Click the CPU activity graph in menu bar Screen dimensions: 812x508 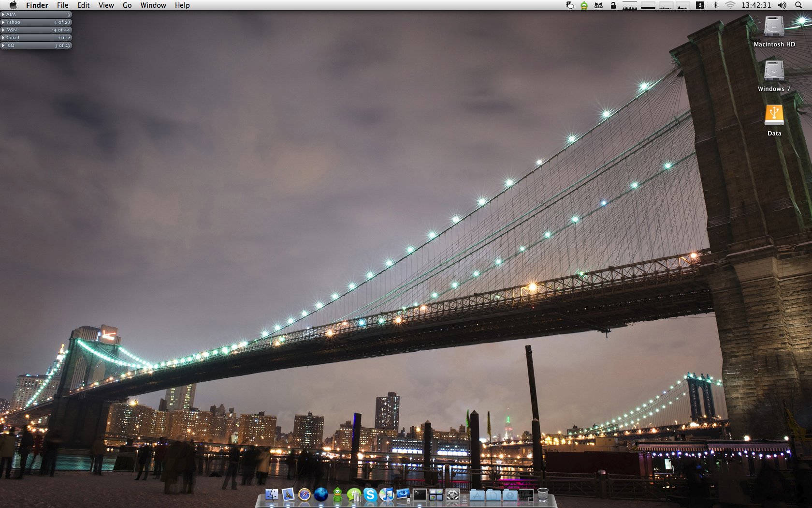[x=630, y=5]
